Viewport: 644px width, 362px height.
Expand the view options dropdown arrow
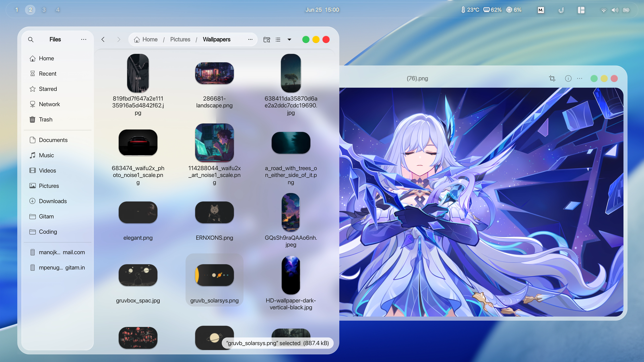289,40
